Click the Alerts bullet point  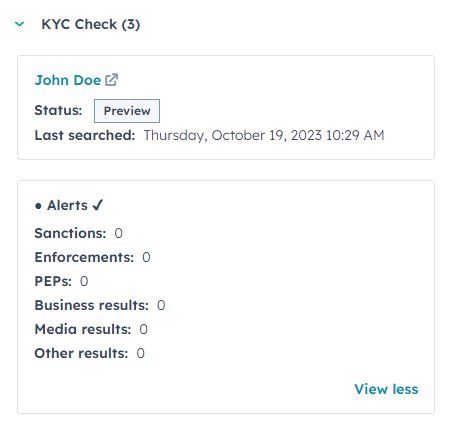38,206
